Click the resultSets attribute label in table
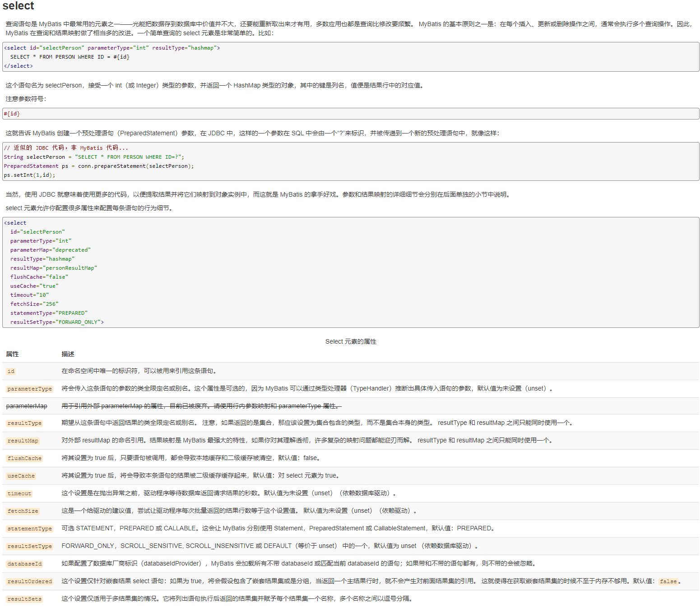The image size is (700, 612). [24, 599]
